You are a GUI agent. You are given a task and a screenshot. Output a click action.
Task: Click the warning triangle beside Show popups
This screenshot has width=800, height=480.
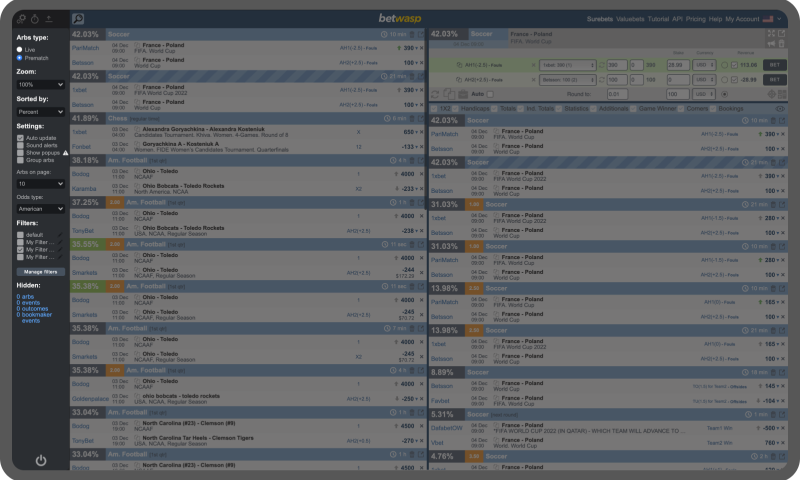[65, 153]
